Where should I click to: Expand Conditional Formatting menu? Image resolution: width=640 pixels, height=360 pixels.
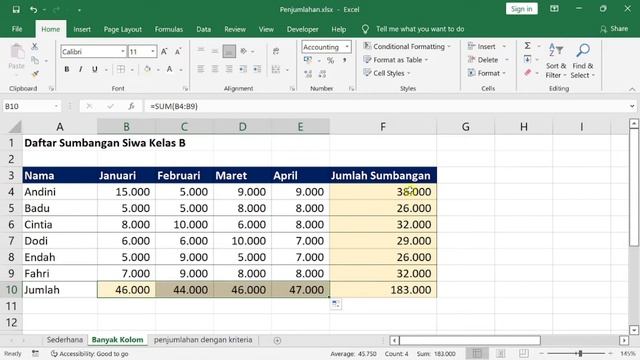pos(407,47)
